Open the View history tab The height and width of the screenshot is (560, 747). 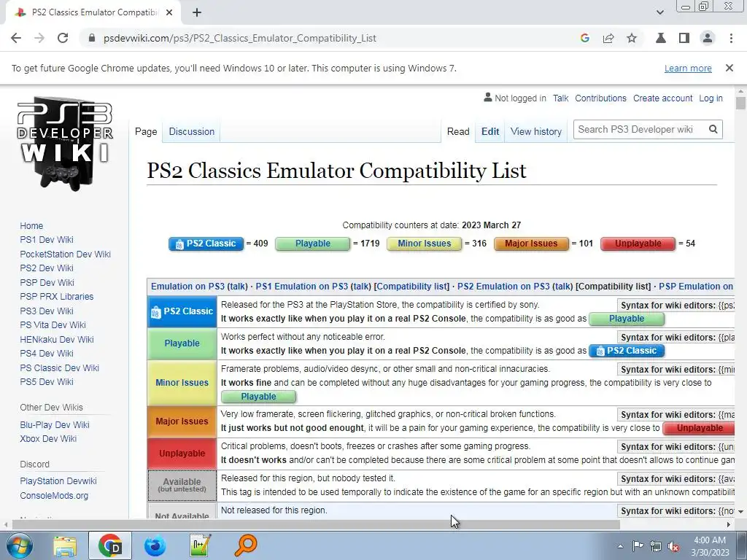(x=536, y=131)
